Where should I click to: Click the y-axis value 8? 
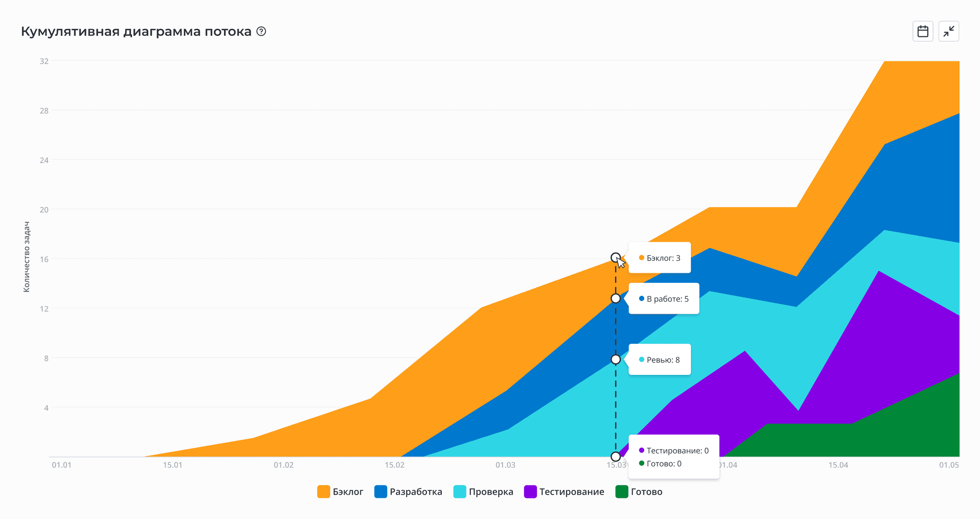[46, 358]
